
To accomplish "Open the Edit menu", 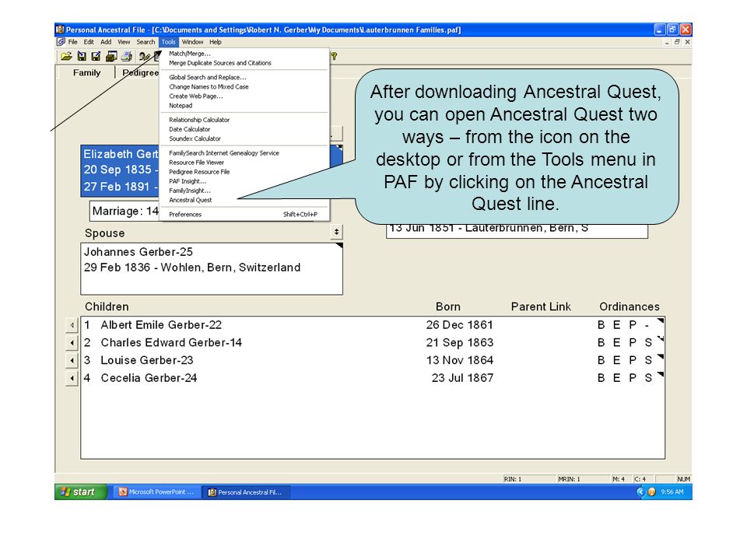I will coord(89,42).
